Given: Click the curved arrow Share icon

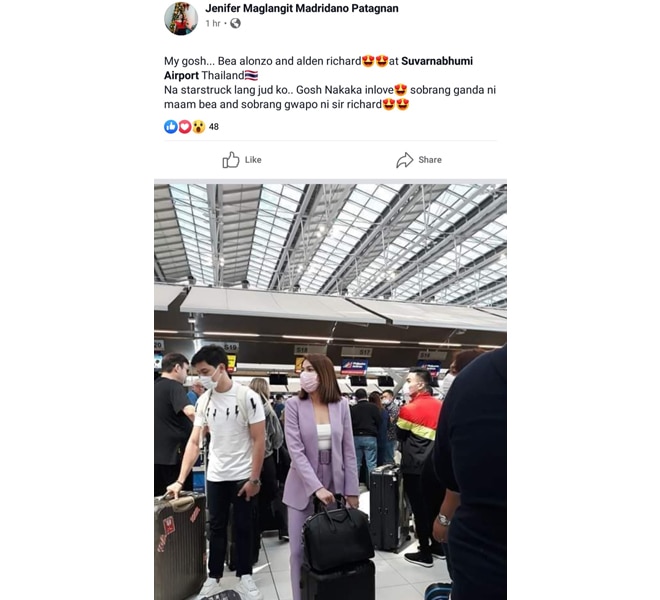Looking at the screenshot, I should coord(405,160).
